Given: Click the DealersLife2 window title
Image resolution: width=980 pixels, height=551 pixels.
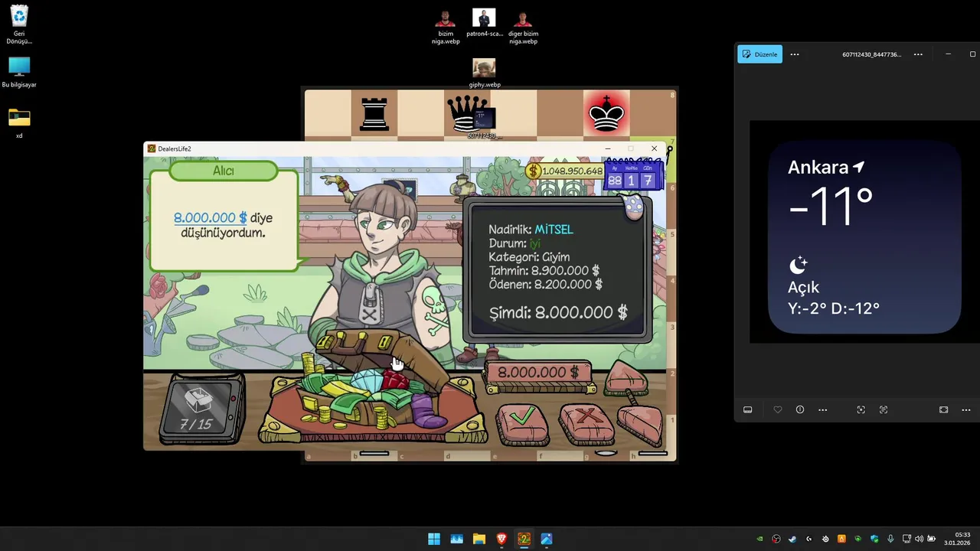Looking at the screenshot, I should pos(175,148).
